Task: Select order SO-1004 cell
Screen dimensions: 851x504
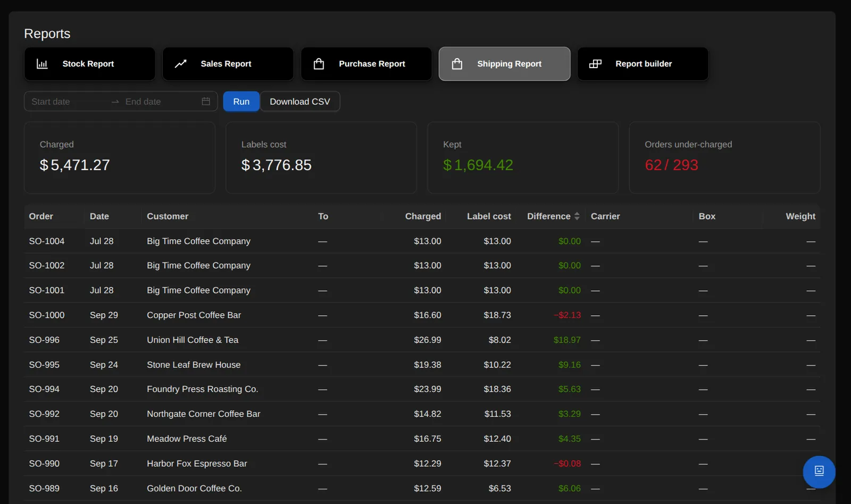Action: click(47, 241)
